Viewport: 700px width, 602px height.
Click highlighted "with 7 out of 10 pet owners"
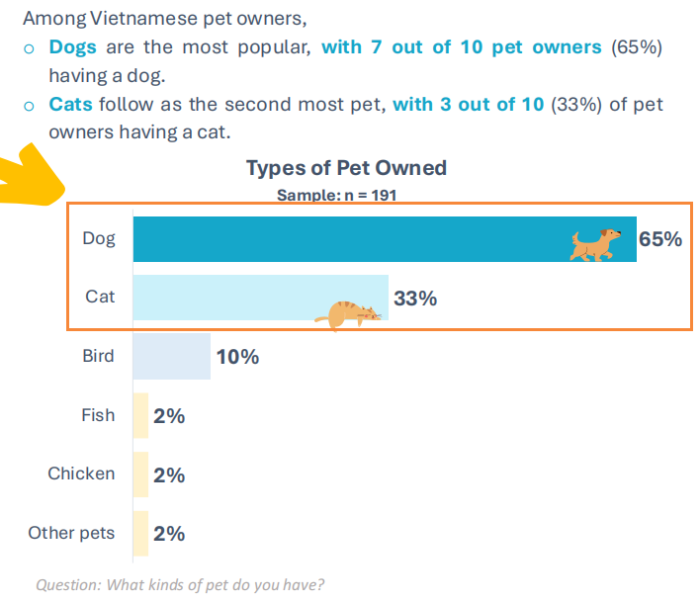point(461,47)
